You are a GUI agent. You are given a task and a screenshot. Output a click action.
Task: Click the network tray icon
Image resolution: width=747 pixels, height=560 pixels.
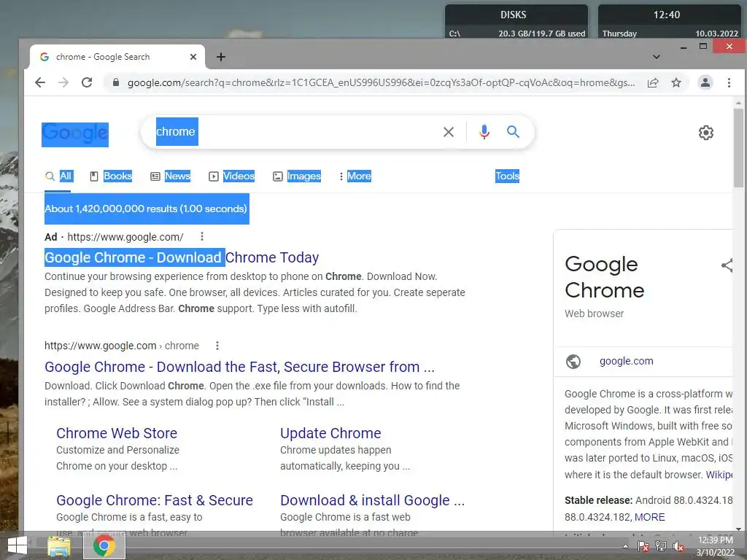pyautogui.click(x=661, y=546)
